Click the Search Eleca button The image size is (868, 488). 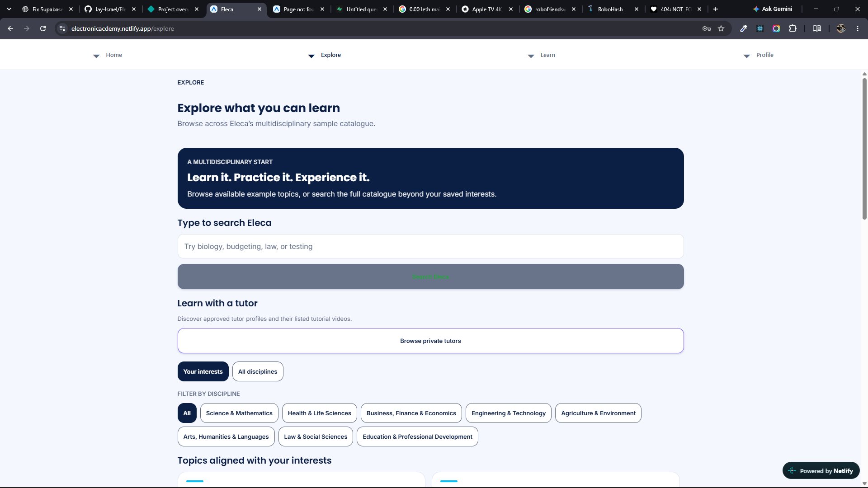pyautogui.click(x=430, y=277)
